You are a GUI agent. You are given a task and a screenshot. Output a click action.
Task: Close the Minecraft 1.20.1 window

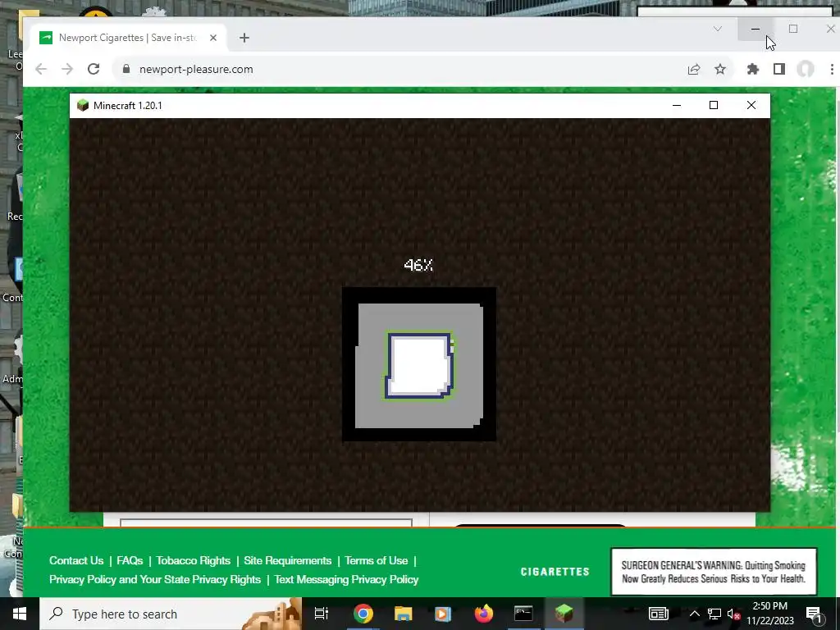(x=751, y=106)
